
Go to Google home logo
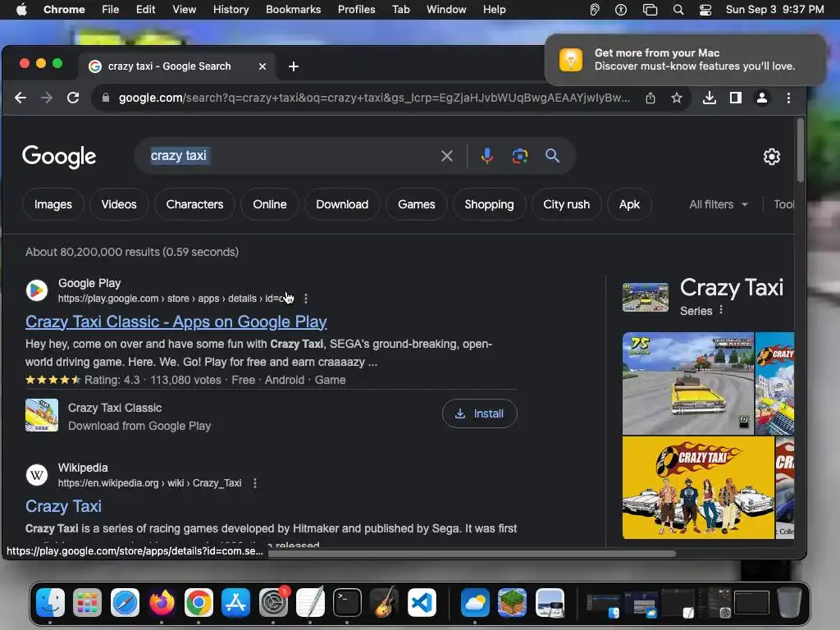tap(59, 157)
